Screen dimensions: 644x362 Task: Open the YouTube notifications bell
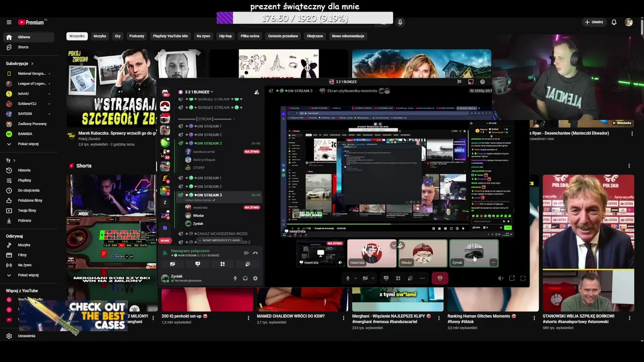click(x=614, y=22)
